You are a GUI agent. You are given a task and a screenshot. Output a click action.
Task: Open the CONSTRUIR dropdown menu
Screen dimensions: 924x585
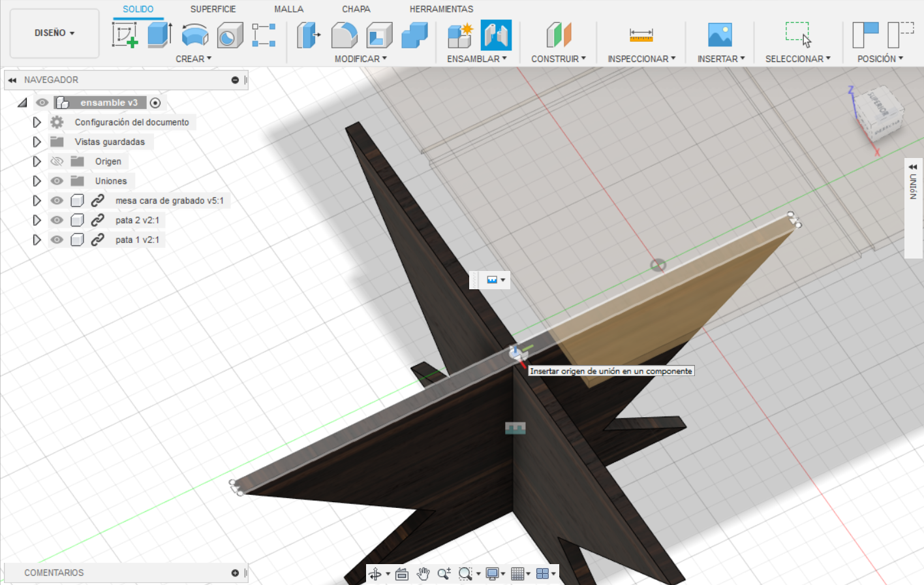(x=559, y=59)
